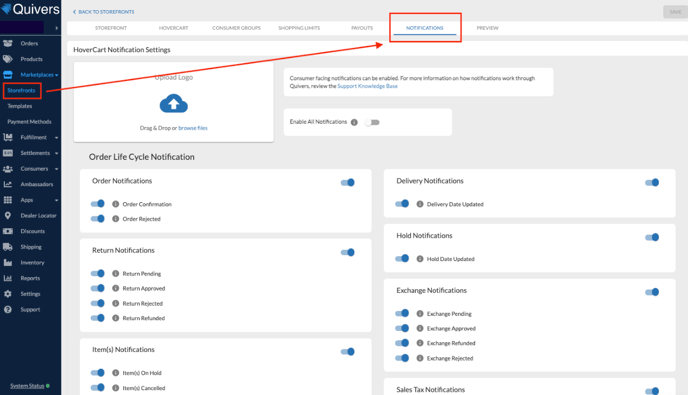
Task: Select the Notifications tab
Action: pos(425,28)
